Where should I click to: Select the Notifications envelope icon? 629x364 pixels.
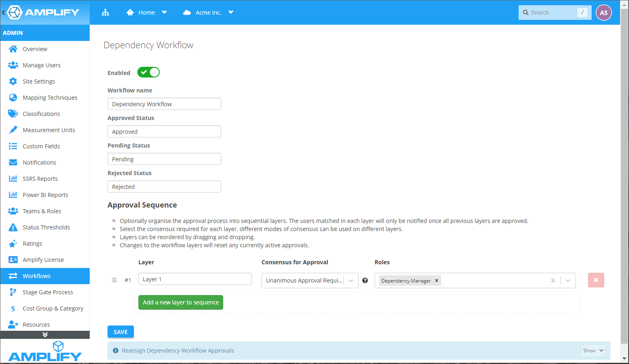pos(13,162)
